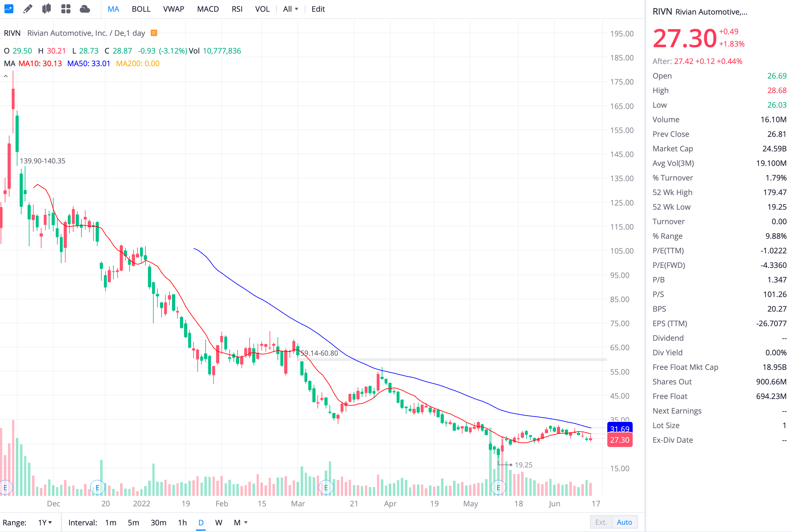Click the Market Cap 24.59B value
Screen dimensions: 792x532
click(774, 149)
